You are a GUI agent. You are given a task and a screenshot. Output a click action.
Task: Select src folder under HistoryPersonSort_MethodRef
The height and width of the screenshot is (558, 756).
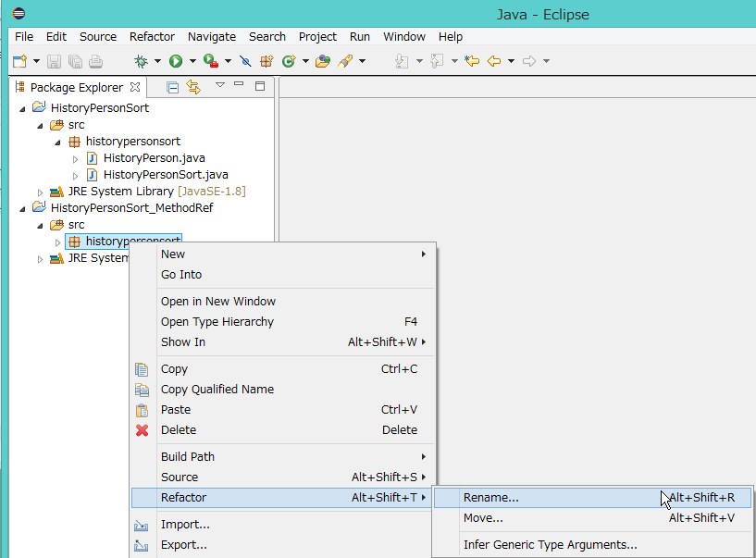point(76,225)
